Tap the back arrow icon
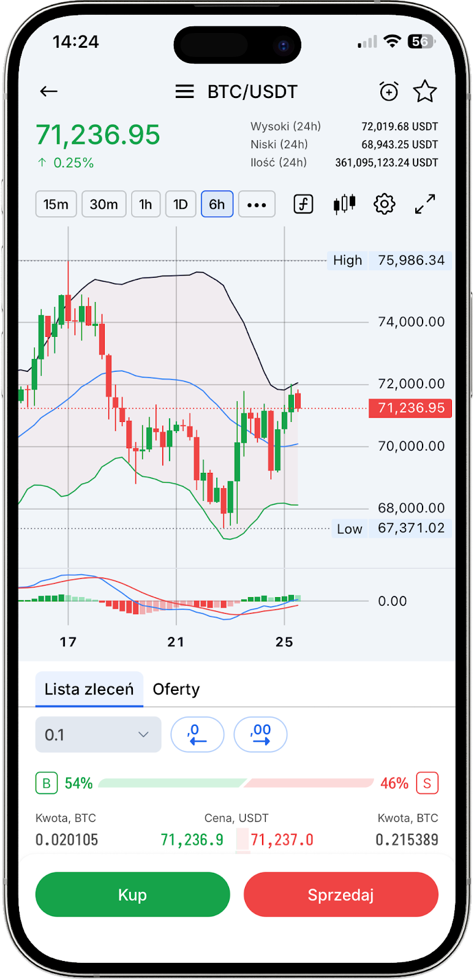The width and height of the screenshot is (474, 980). 48,92
